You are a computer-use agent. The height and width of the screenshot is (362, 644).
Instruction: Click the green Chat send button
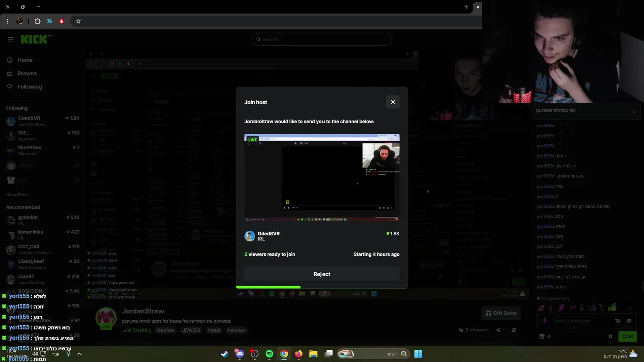pyautogui.click(x=628, y=336)
